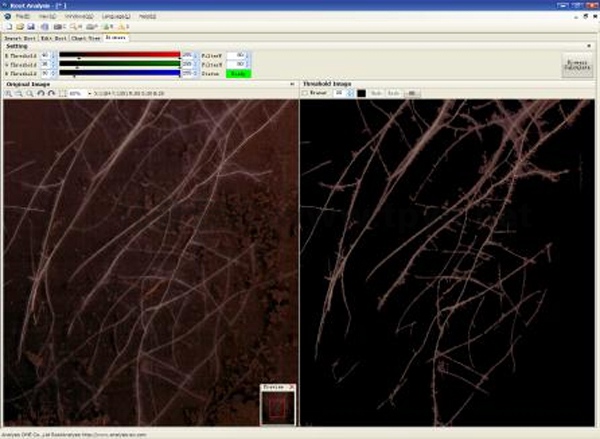
Task: Switch to the Chart View tab
Action: pos(83,37)
